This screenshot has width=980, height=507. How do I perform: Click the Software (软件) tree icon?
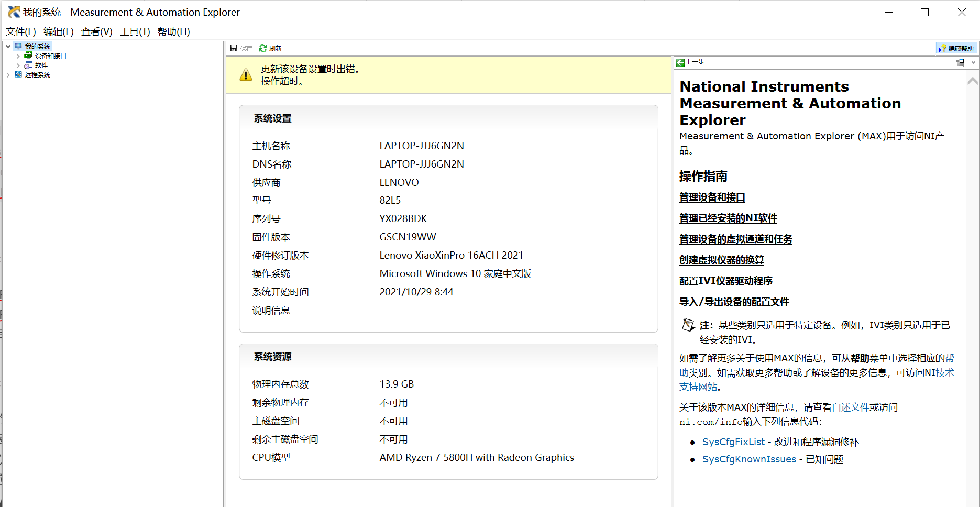(28, 65)
